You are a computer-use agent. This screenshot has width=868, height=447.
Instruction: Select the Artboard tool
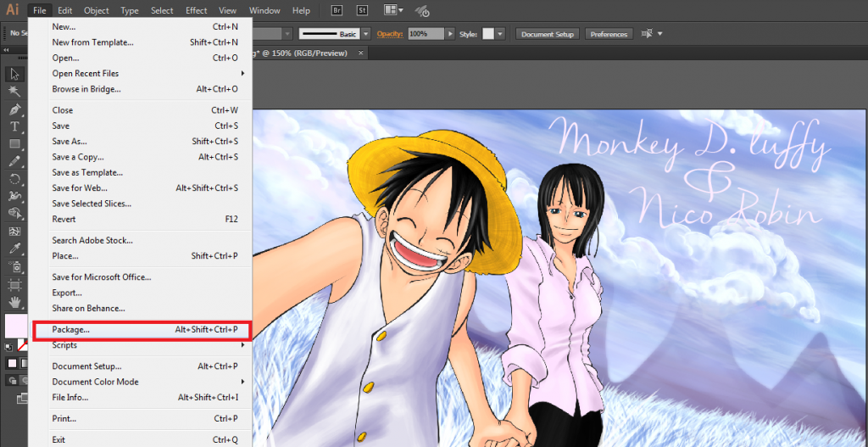pyautogui.click(x=14, y=285)
